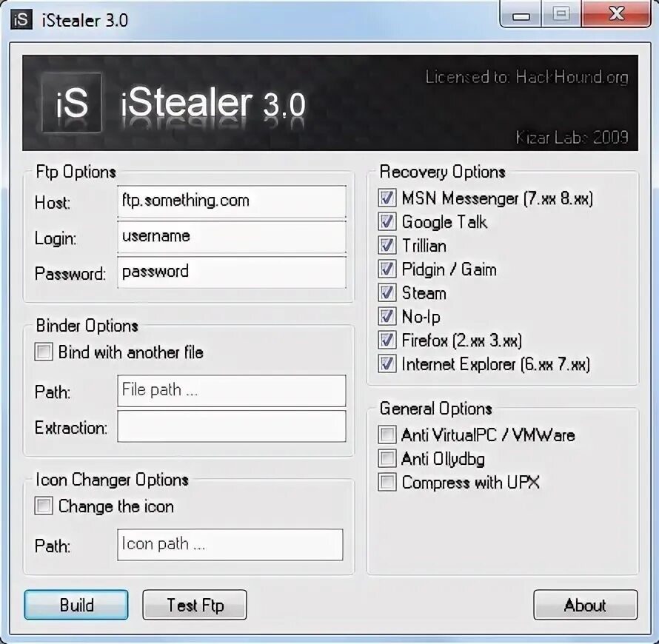Image resolution: width=659 pixels, height=644 pixels.
Task: Click the Login field containing username
Action: (x=232, y=237)
